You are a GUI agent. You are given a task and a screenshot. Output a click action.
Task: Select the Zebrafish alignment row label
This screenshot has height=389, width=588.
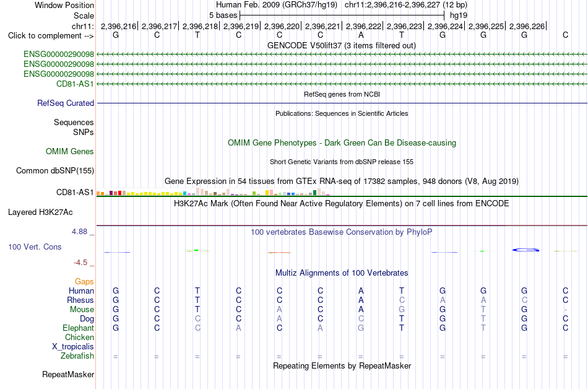(x=77, y=356)
